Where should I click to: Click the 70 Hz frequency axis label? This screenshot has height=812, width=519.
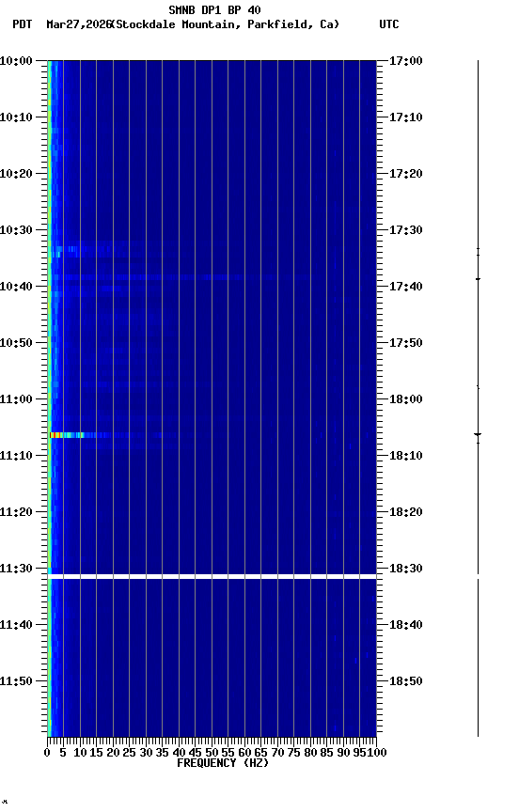pyautogui.click(x=277, y=753)
